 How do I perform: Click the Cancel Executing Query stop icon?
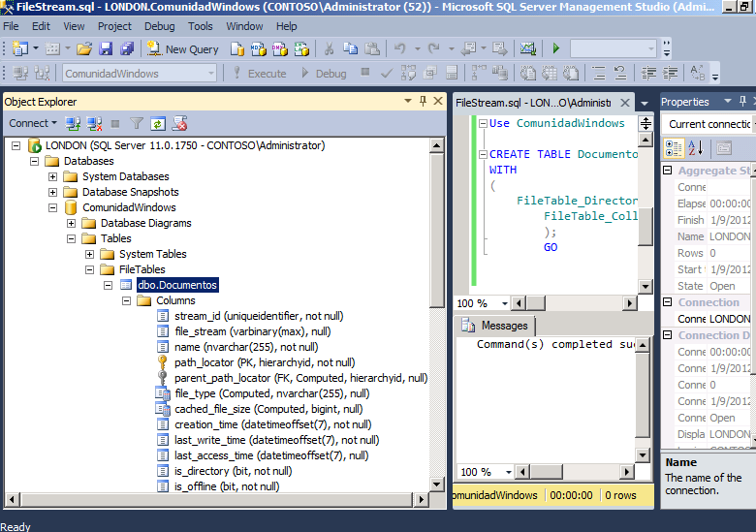(x=365, y=73)
